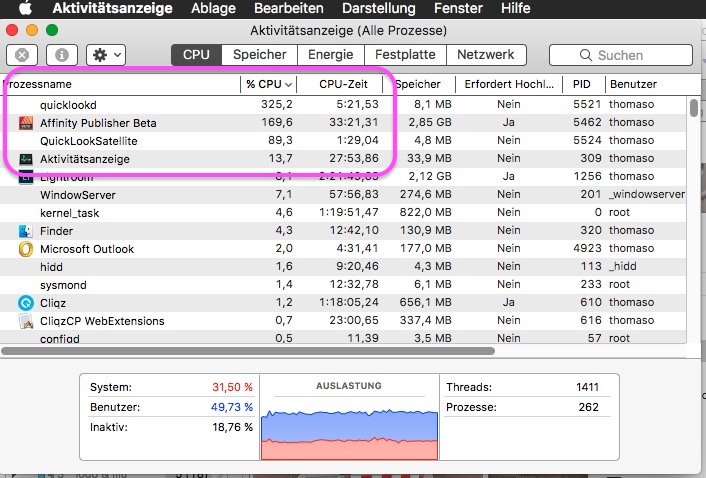Click user _windowserver in Benutzer column
This screenshot has width=706, height=478.
647,194
